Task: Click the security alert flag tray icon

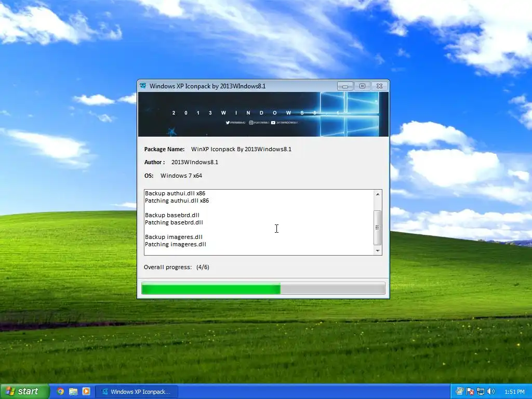Action: [470, 392]
